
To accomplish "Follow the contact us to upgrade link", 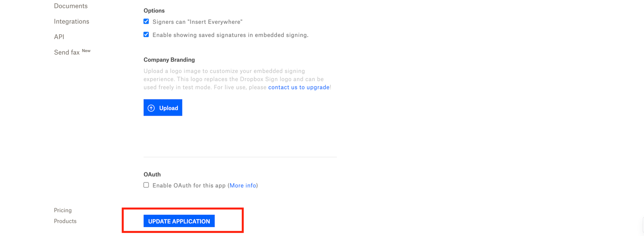I will tap(299, 87).
